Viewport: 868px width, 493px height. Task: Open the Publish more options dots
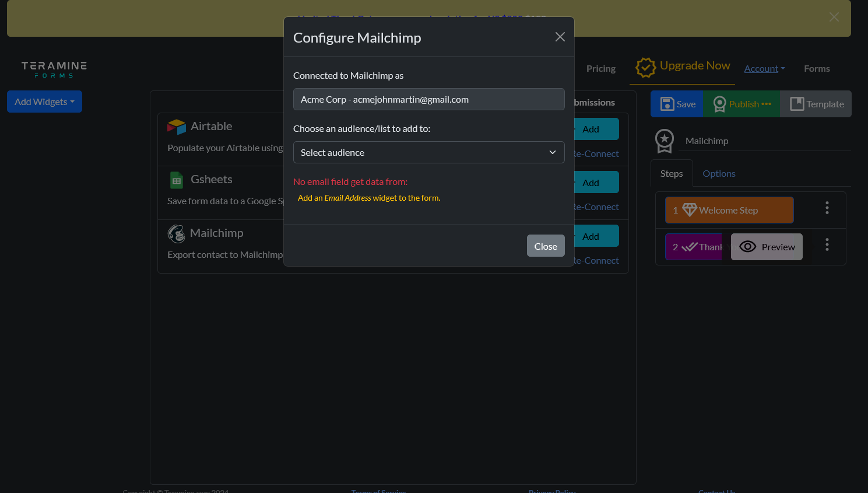click(767, 104)
